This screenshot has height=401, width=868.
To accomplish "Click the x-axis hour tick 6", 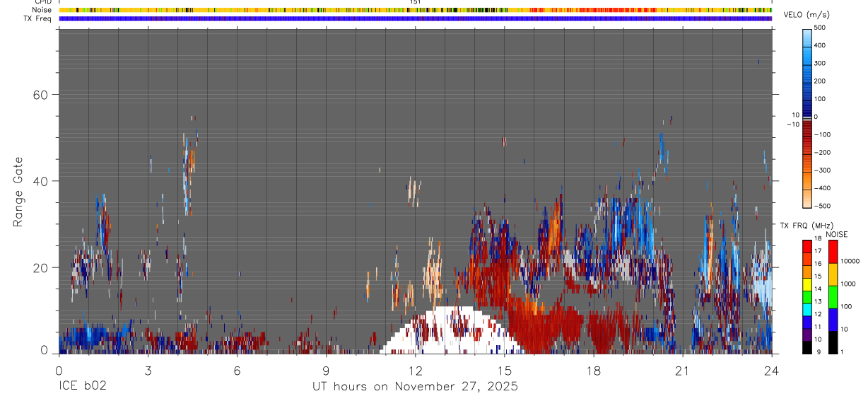I will click(237, 370).
